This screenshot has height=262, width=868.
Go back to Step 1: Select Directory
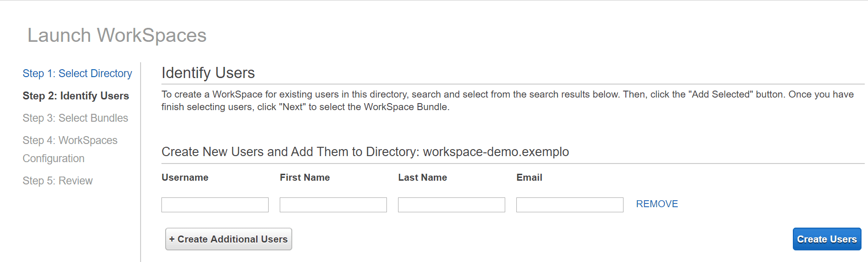(x=77, y=73)
